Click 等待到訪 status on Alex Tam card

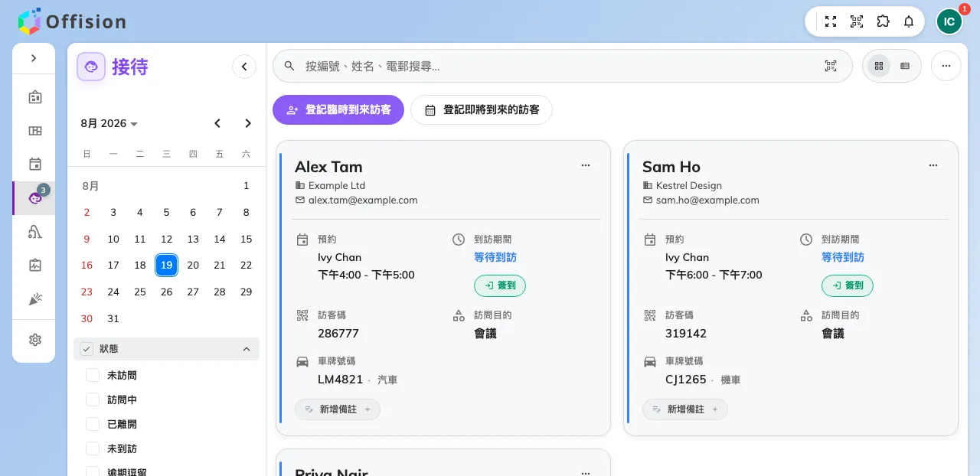click(495, 257)
